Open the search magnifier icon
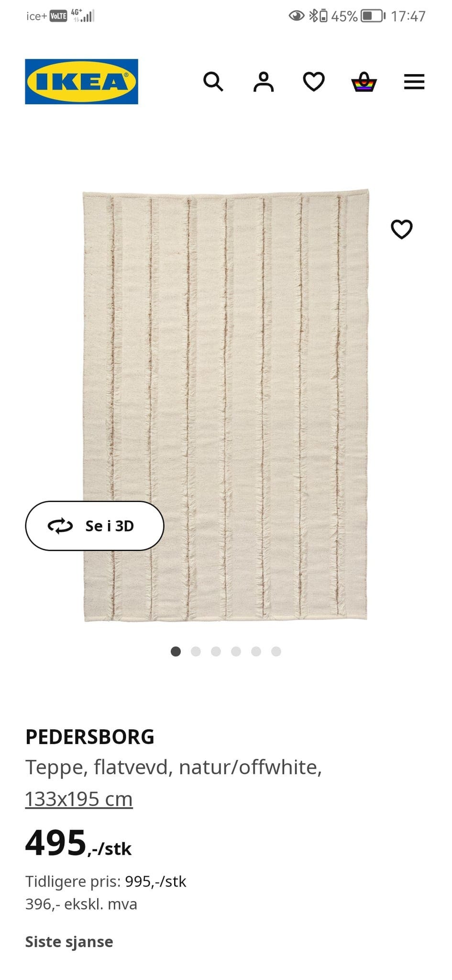This screenshot has width=452, height=980. 213,82
